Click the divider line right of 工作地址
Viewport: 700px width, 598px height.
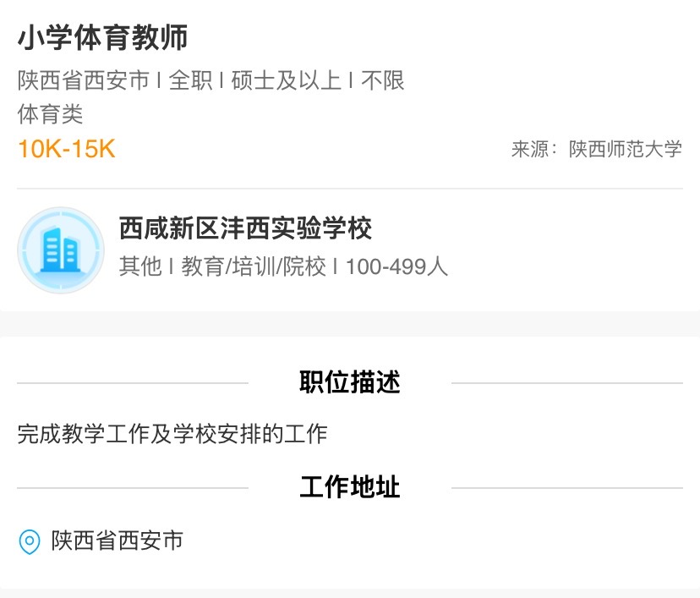click(566, 488)
